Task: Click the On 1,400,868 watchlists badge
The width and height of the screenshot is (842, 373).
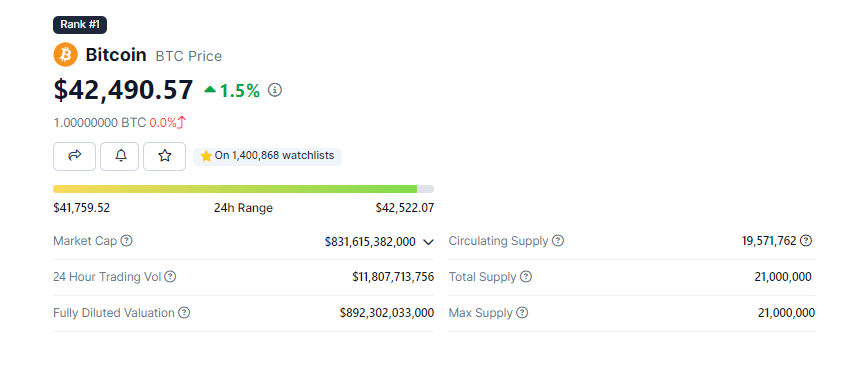Action: 267,156
